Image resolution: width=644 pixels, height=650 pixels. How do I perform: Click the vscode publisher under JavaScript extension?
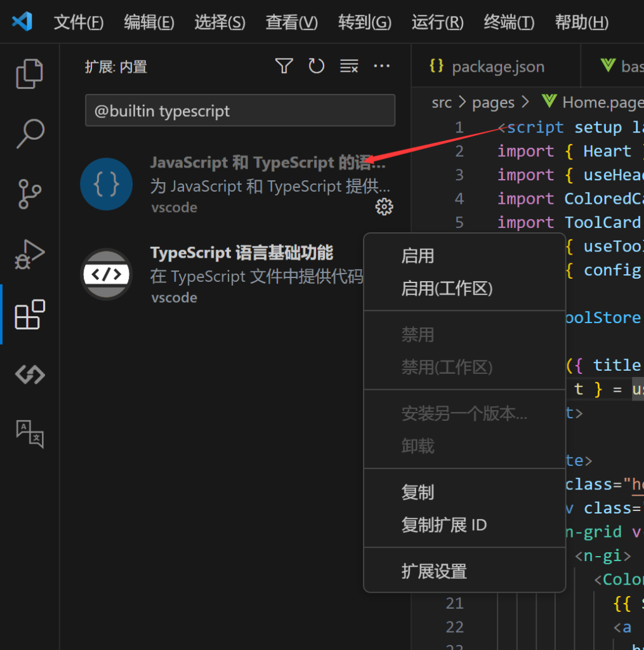174,208
